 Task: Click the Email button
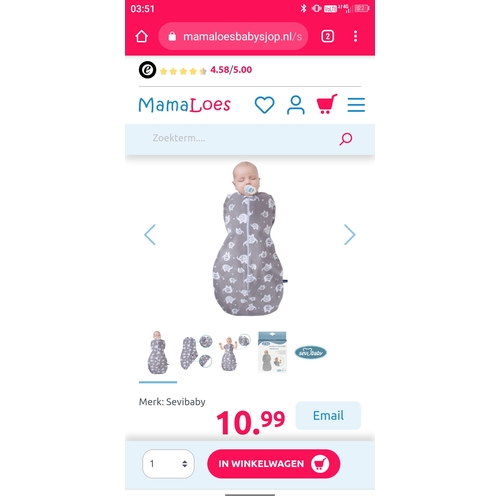[328, 416]
